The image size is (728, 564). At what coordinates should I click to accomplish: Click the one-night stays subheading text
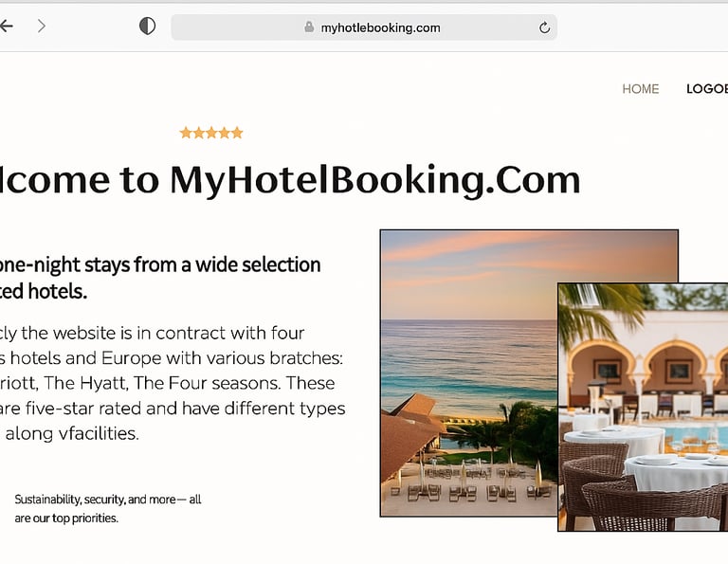coord(160,278)
